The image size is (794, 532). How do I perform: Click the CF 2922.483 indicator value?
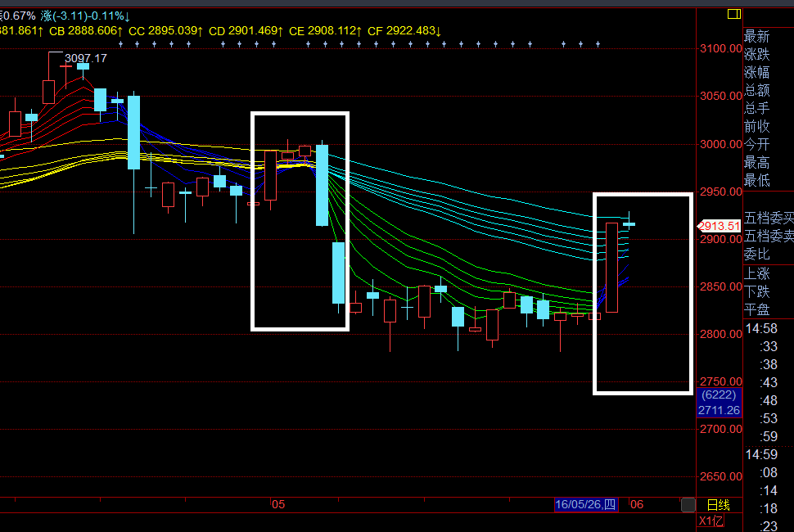[x=404, y=31]
